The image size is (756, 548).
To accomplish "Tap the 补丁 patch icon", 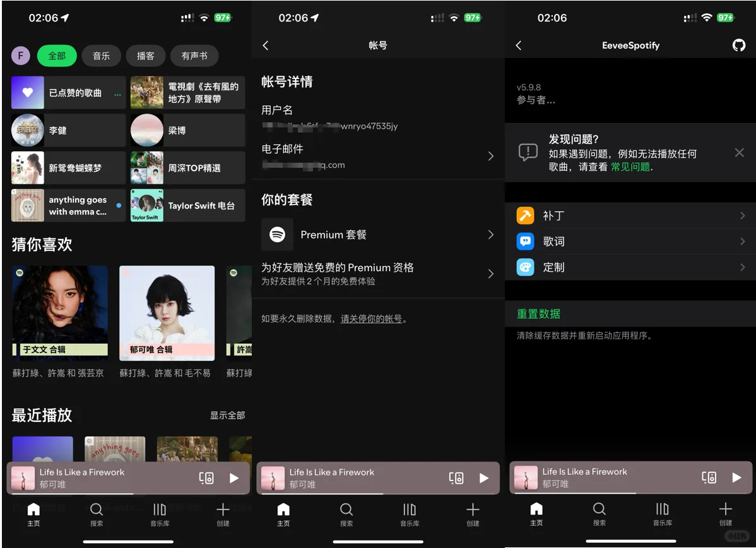I will (525, 215).
